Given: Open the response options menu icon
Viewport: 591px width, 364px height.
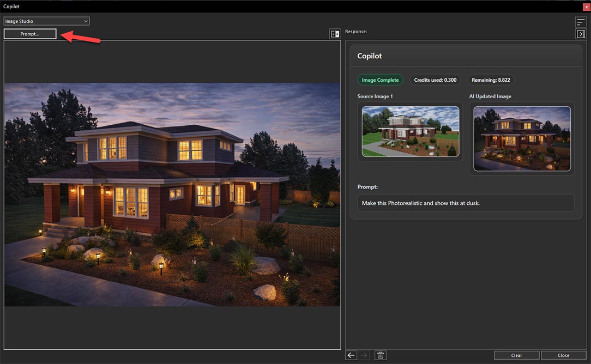Looking at the screenshot, I should (581, 22).
